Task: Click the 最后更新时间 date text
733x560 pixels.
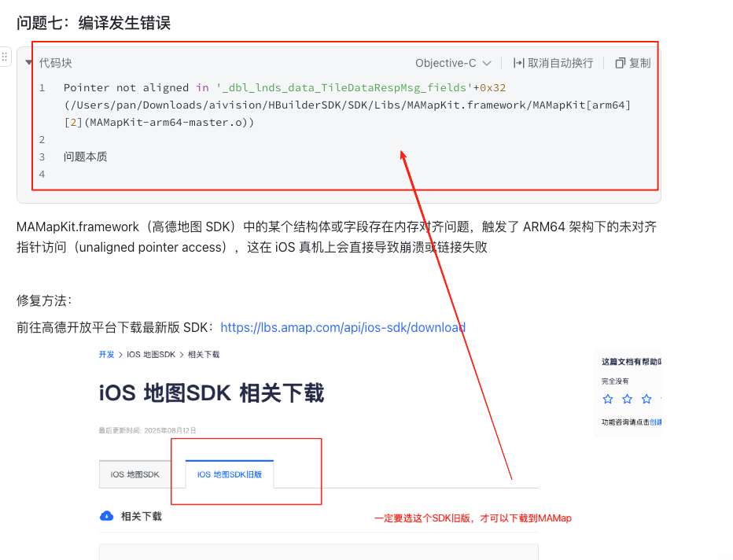Action: pyautogui.click(x=147, y=430)
